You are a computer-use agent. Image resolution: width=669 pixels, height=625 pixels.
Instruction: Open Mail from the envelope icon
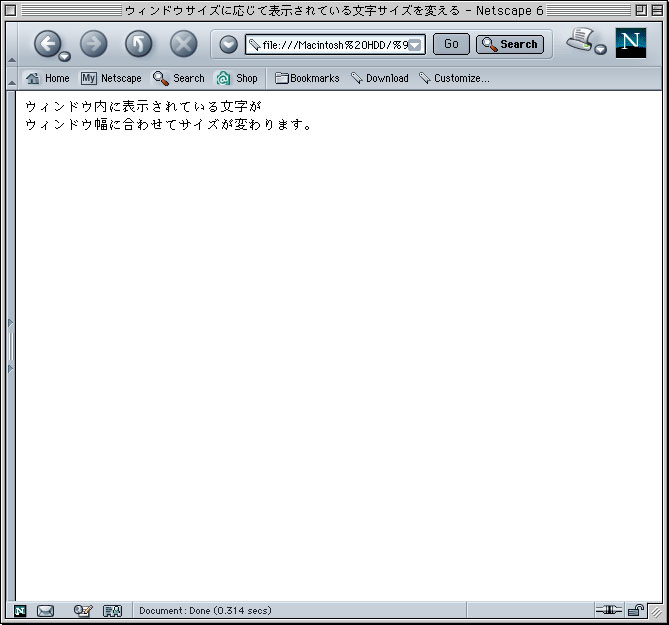(45, 611)
